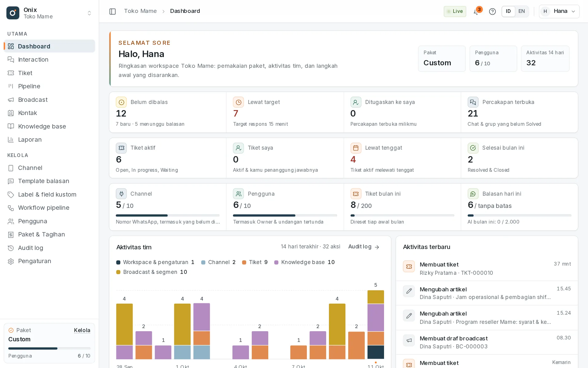This screenshot has width=588, height=368.
Task: Open Pengguna under Kelola sidebar
Action: (49, 221)
